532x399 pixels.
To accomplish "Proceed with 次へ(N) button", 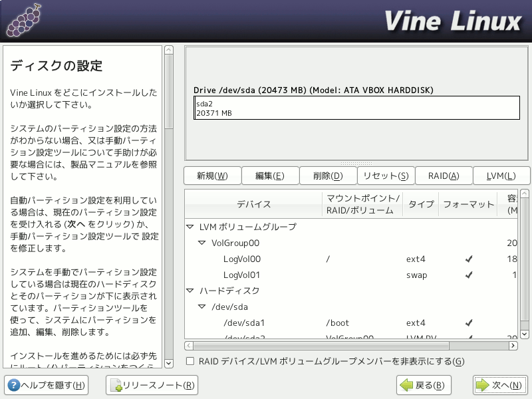I will pos(501,385).
